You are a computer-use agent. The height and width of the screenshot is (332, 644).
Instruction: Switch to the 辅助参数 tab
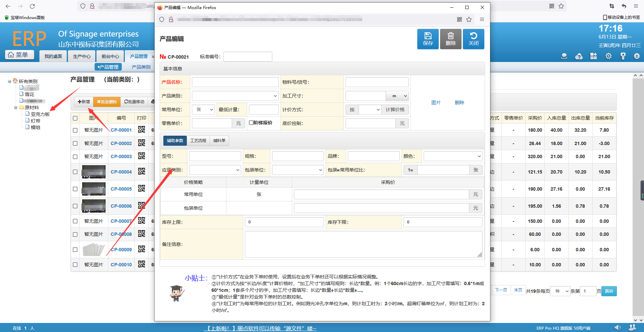click(x=175, y=141)
